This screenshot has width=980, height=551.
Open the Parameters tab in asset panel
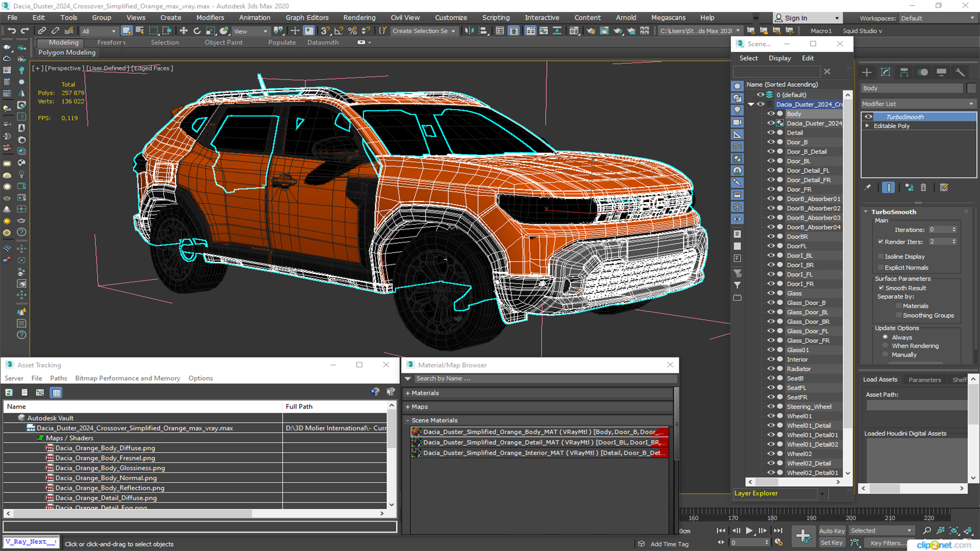(924, 380)
